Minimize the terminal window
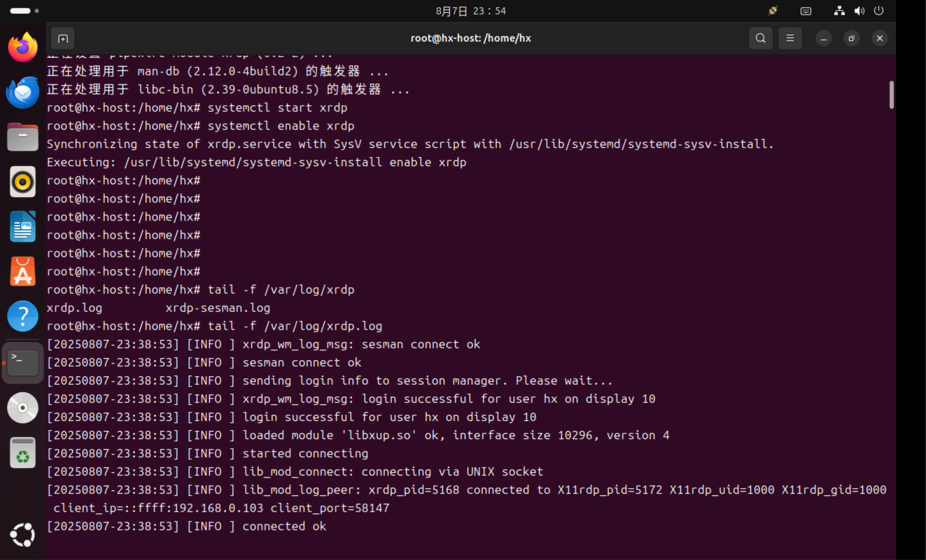 tap(824, 38)
